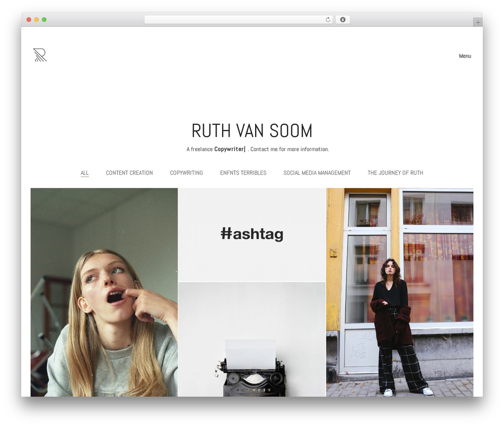Select the ALL filter tab

click(85, 173)
